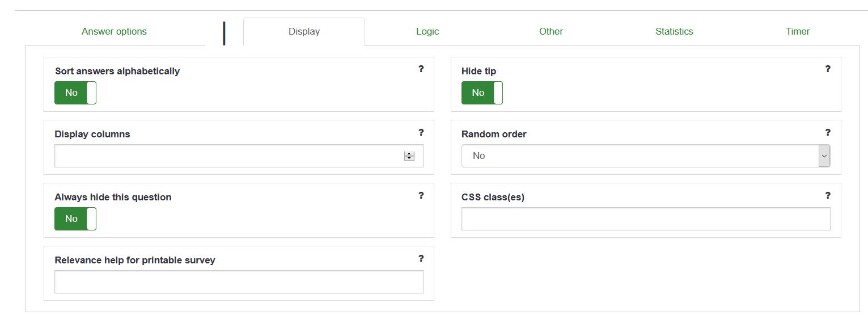Click the Hide tip help question mark
Screen dimensions: 868x319
828,69
